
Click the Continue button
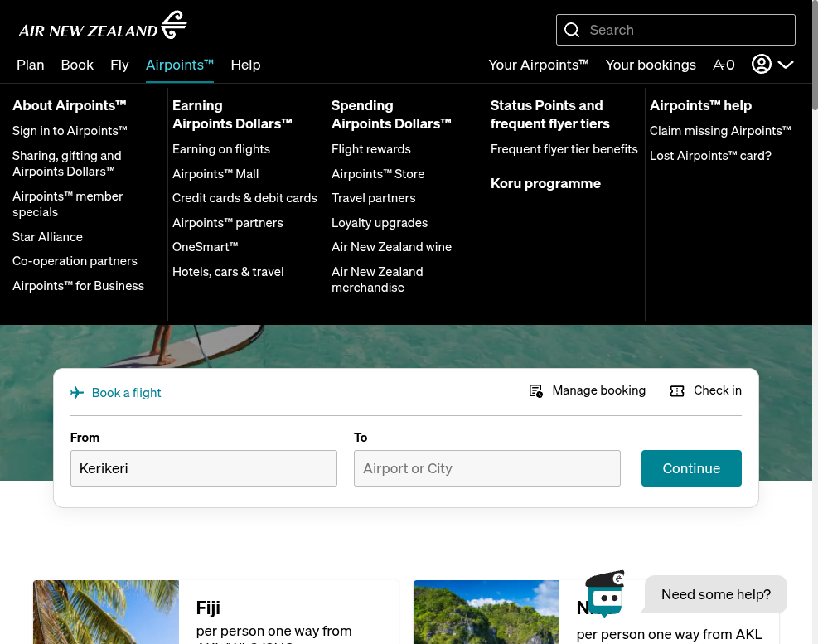691,468
